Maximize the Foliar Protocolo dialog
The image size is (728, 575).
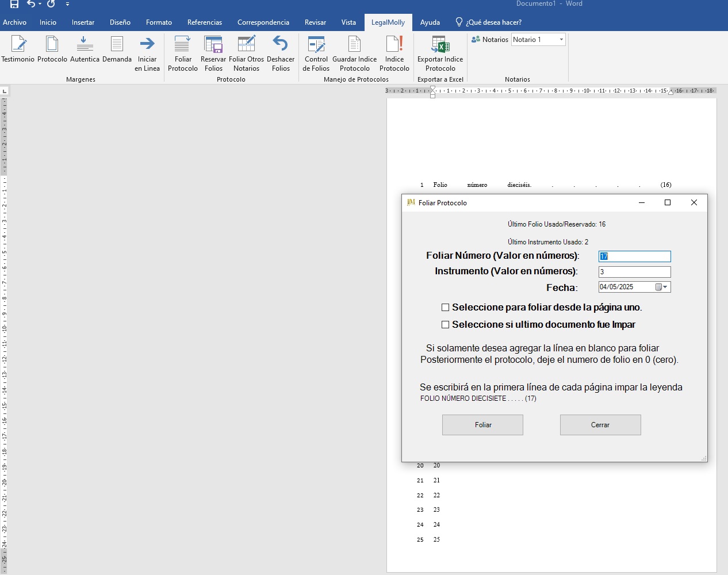(668, 202)
